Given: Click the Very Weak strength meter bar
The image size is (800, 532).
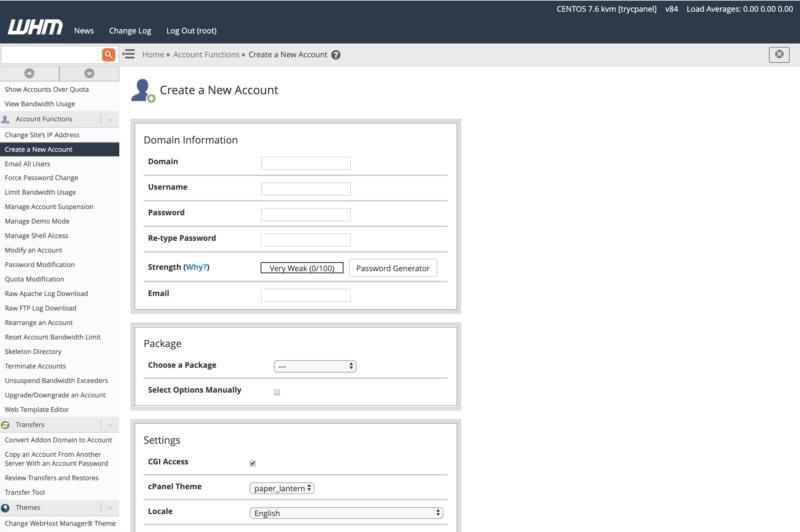Looking at the screenshot, I should click(x=302, y=268).
